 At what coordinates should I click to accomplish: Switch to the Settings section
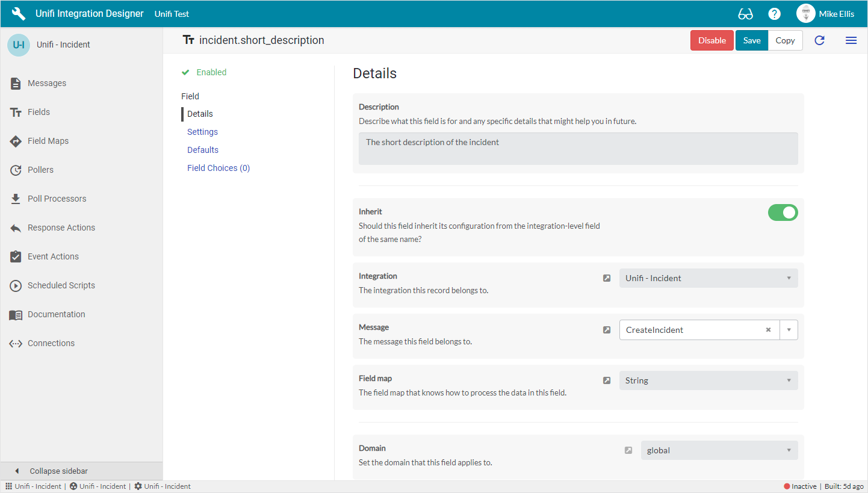click(x=202, y=132)
